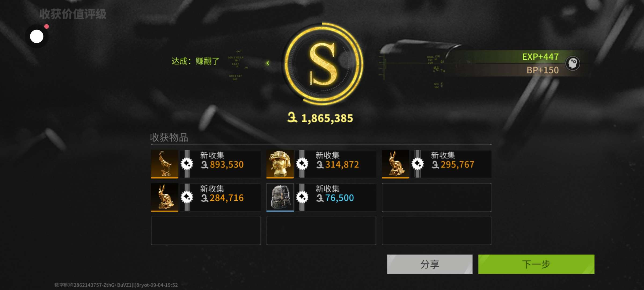This screenshot has height=290, width=644.
Task: Click the new-collection badge beside 314,872
Action: point(302,164)
